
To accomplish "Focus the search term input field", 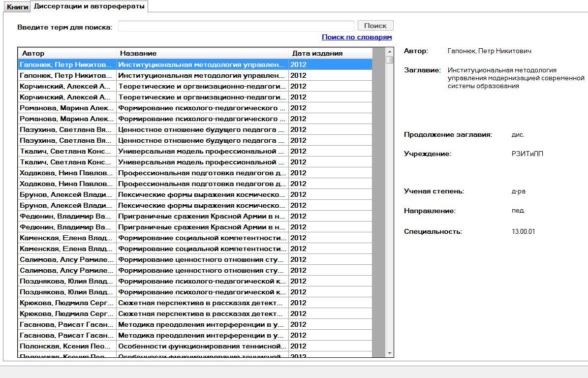I will tap(236, 26).
